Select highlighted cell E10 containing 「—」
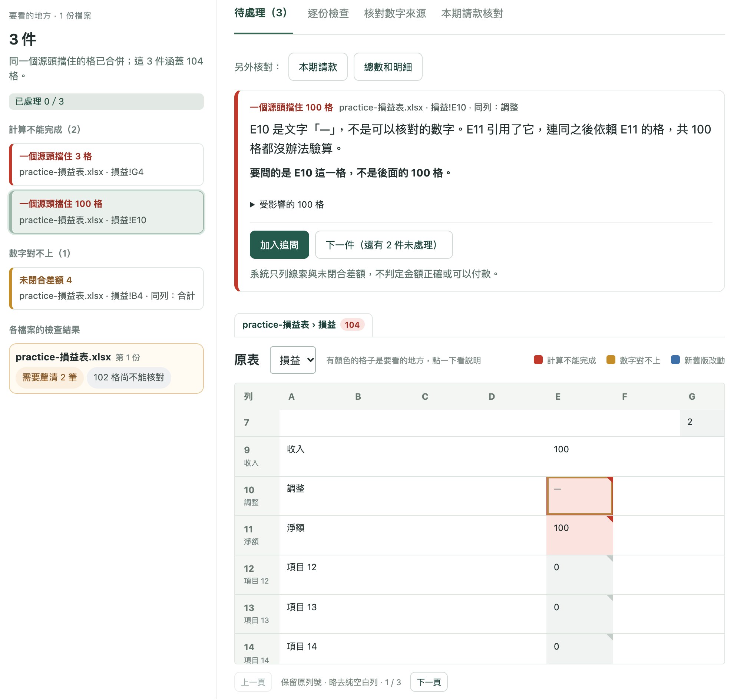The image size is (734, 700). [x=579, y=496]
